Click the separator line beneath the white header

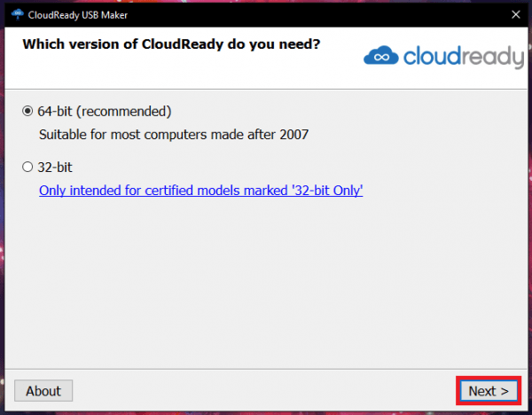click(x=266, y=90)
